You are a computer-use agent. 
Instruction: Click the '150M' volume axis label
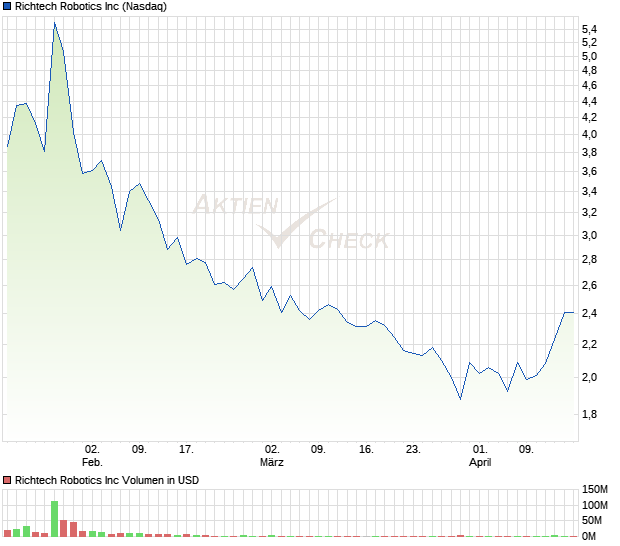click(594, 489)
